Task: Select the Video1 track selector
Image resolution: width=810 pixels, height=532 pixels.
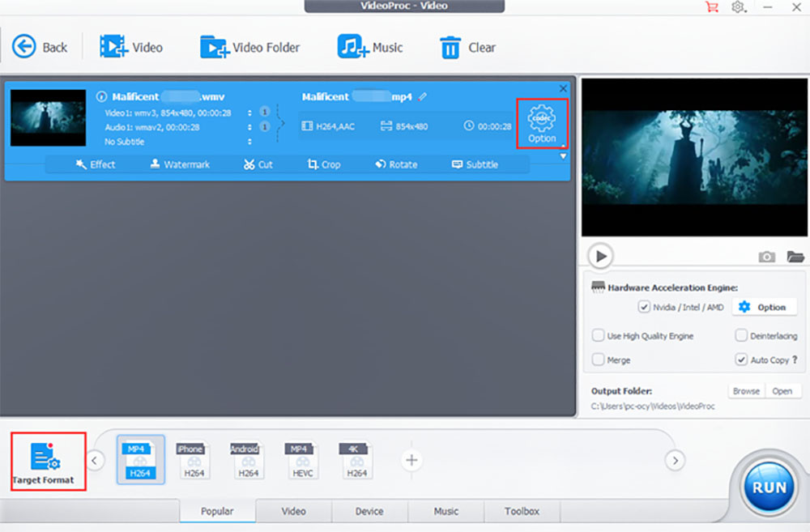Action: (249, 113)
